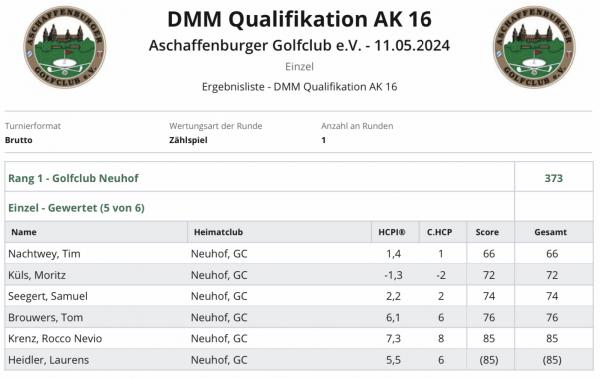Click the right Aschaffenburger Golfclub logo

click(534, 47)
